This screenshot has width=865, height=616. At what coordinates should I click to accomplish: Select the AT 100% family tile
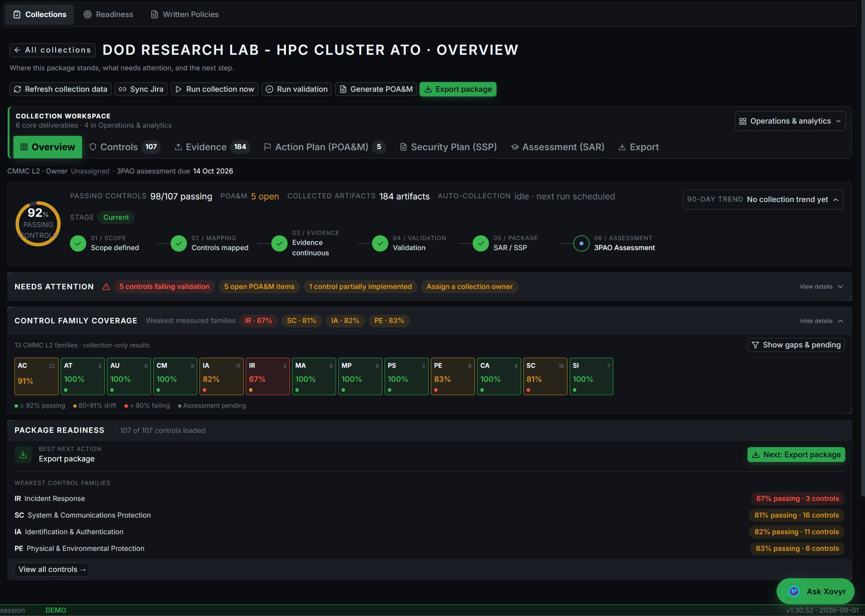[x=83, y=376]
